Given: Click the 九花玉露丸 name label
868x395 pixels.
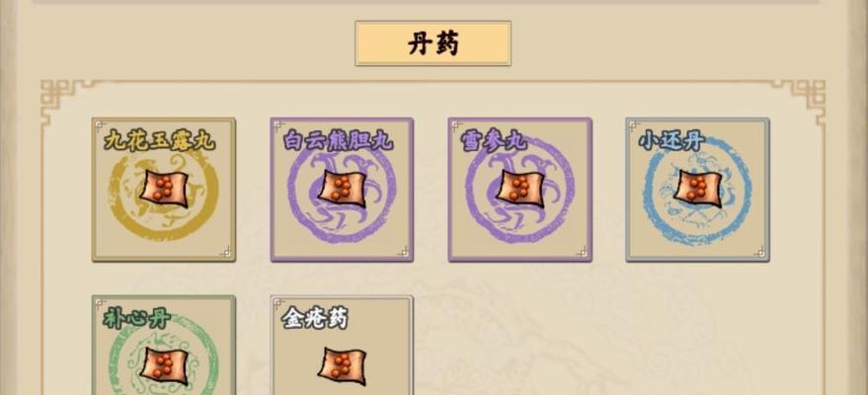Looking at the screenshot, I should coord(159,140).
